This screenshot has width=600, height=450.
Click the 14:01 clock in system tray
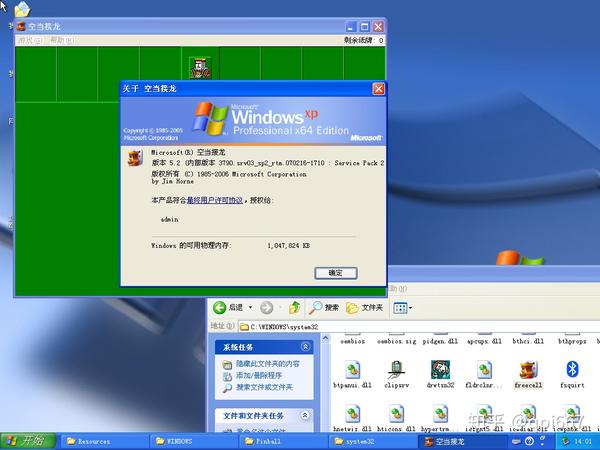pyautogui.click(x=581, y=442)
